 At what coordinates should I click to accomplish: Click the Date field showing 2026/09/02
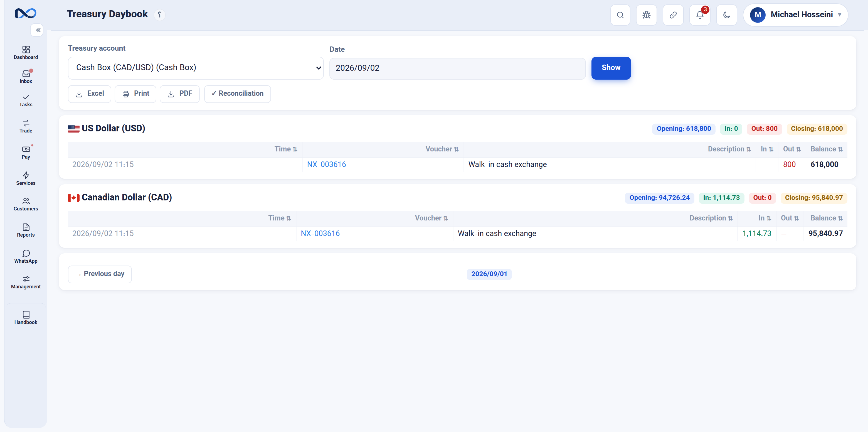coord(457,68)
